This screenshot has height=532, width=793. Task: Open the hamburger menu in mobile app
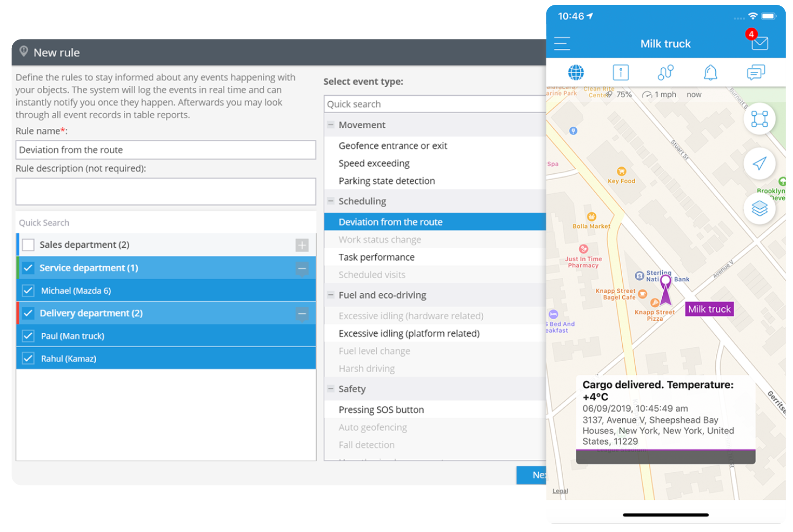click(562, 44)
